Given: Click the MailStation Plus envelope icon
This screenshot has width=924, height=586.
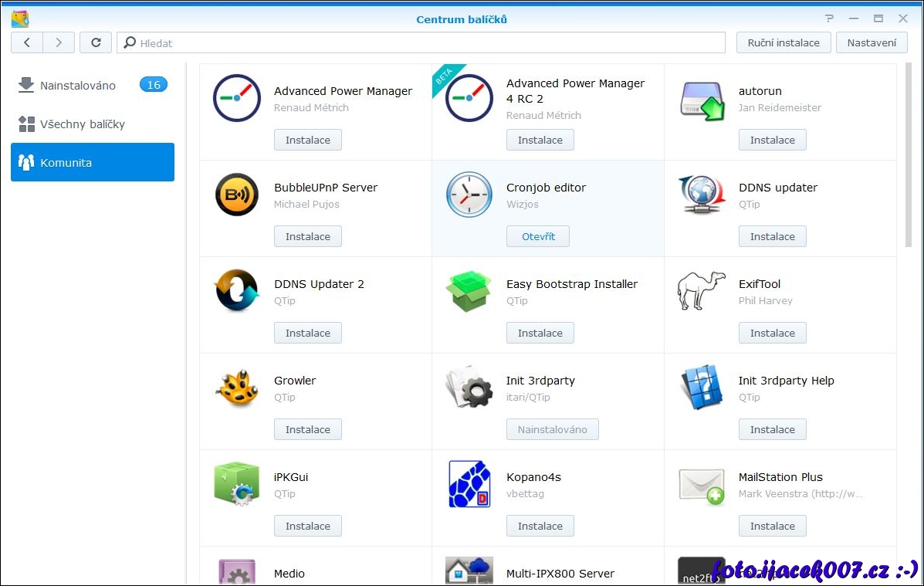Looking at the screenshot, I should [x=702, y=485].
